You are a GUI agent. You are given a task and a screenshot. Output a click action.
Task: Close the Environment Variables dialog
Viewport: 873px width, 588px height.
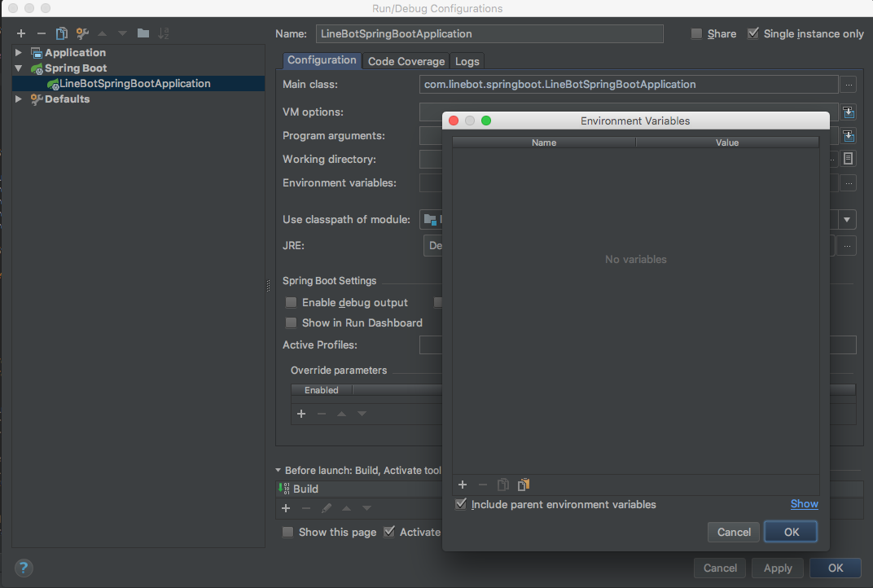454,121
